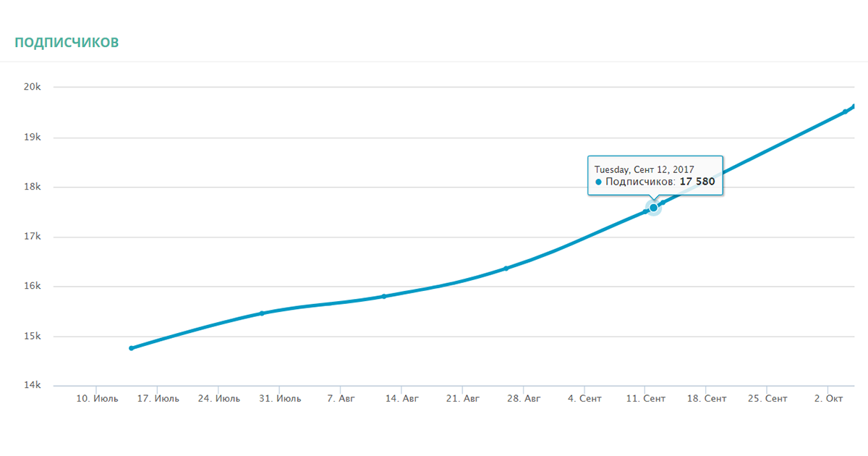Click the blue series dot inside the tooltip

tap(598, 182)
